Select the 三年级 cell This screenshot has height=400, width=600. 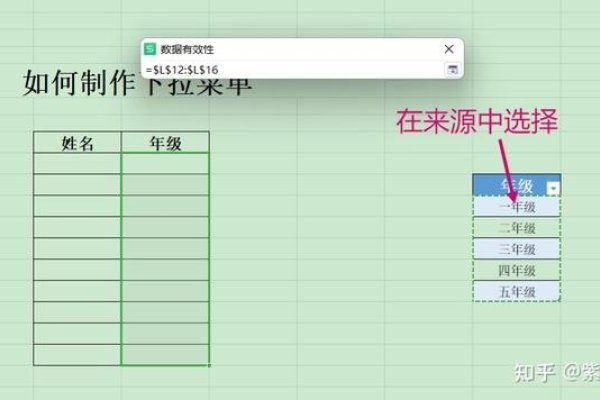point(517,249)
